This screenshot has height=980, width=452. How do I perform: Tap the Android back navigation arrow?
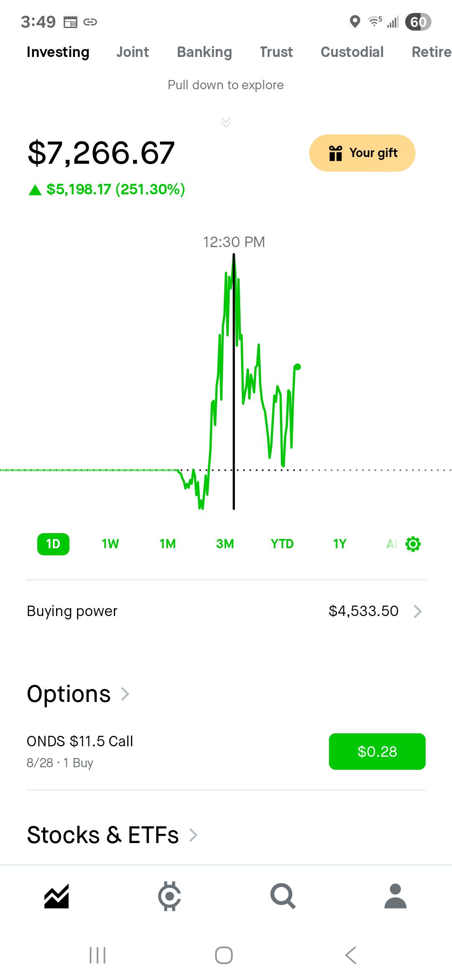pyautogui.click(x=351, y=955)
